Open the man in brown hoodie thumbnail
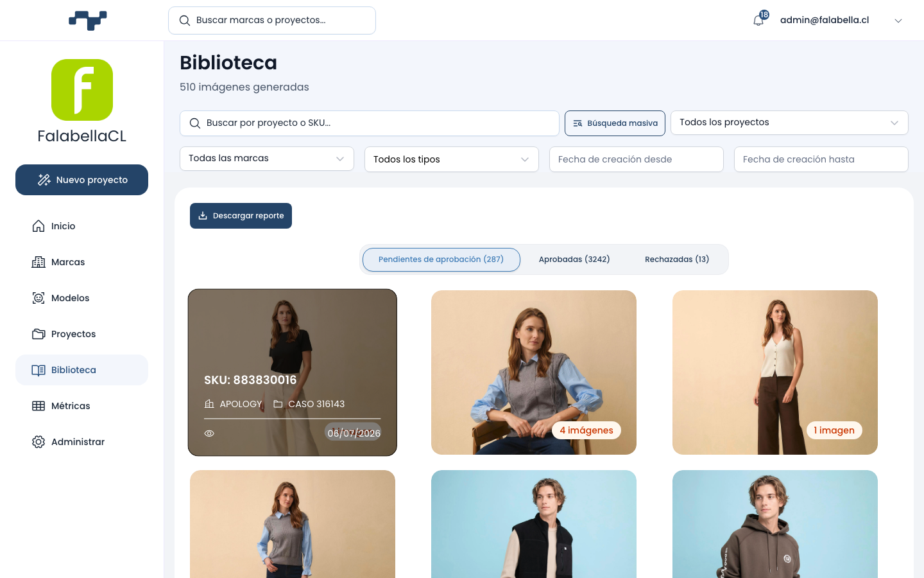 point(775,524)
